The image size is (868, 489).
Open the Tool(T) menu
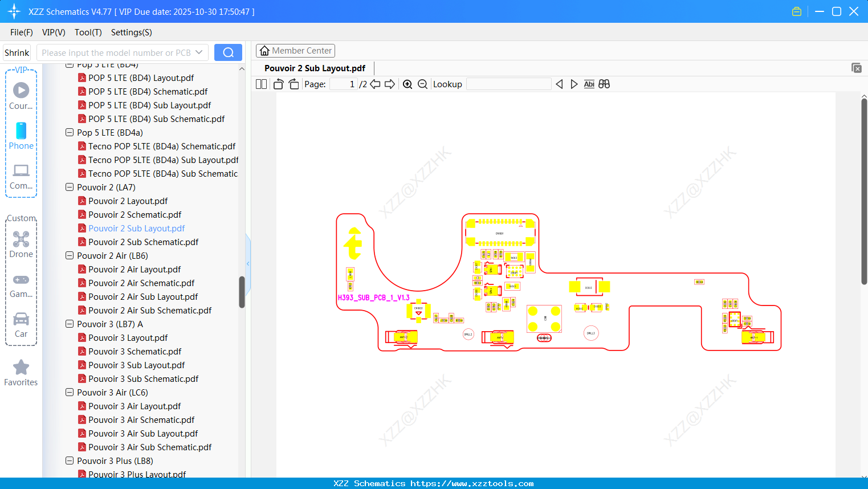(88, 32)
